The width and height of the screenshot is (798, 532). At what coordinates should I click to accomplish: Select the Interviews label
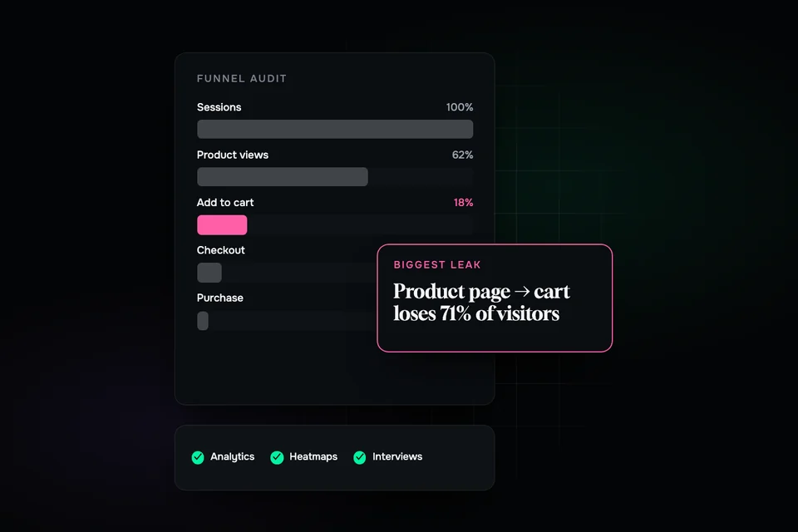(x=397, y=456)
